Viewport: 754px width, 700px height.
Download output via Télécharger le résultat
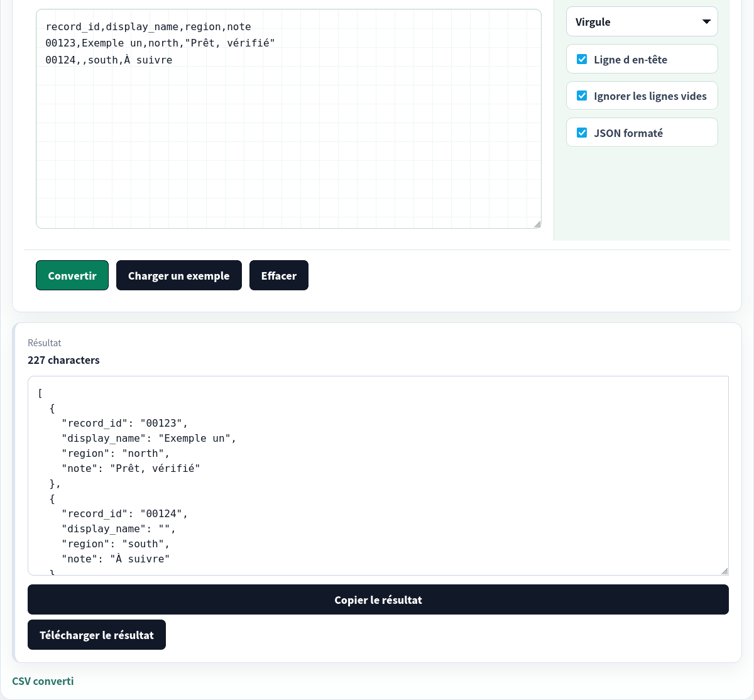(97, 635)
